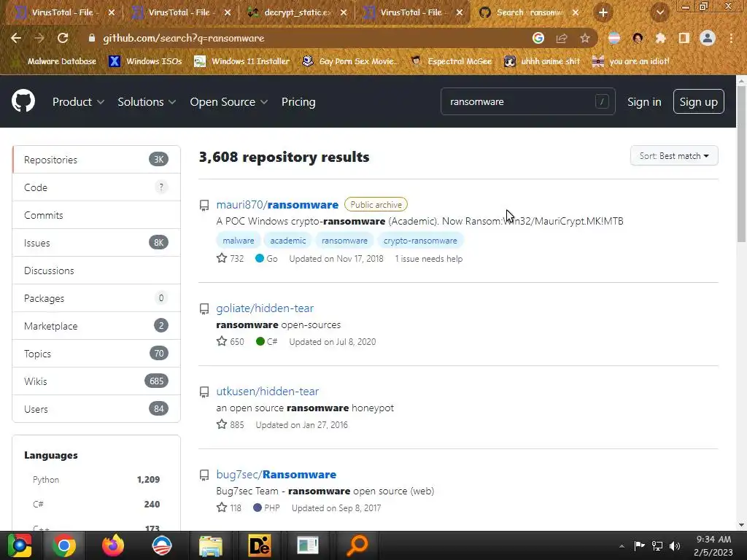Click the star icon for utkusen/hidden-tear
This screenshot has height=560, width=747.
[x=222, y=424]
